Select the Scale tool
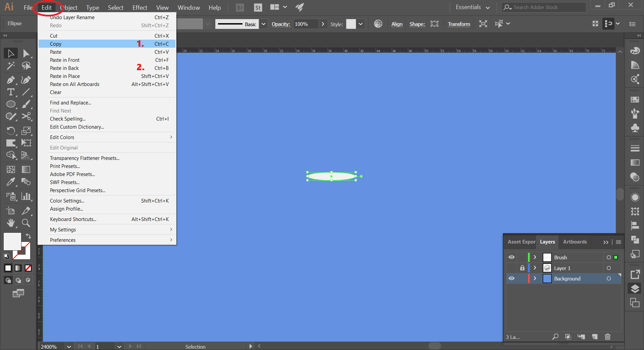This screenshot has height=350, width=644. pyautogui.click(x=26, y=131)
